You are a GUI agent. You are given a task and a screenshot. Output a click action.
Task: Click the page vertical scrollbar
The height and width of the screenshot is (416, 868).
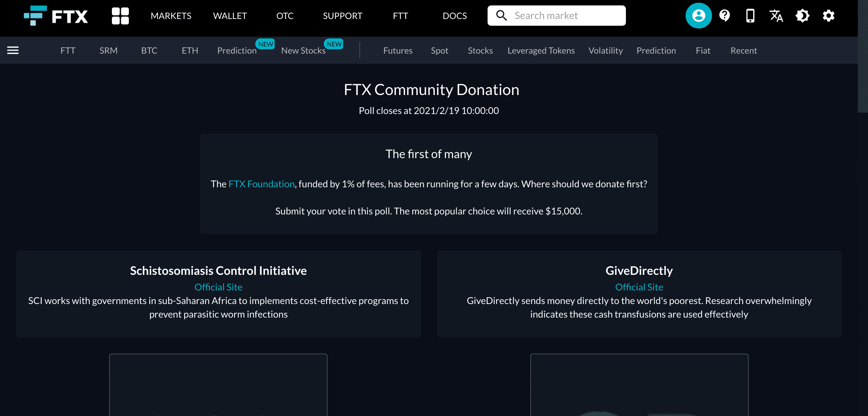(863, 56)
